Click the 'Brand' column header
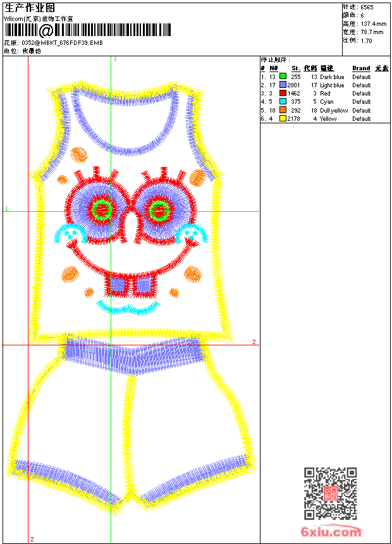The width and height of the screenshot is (392, 544). tap(361, 68)
